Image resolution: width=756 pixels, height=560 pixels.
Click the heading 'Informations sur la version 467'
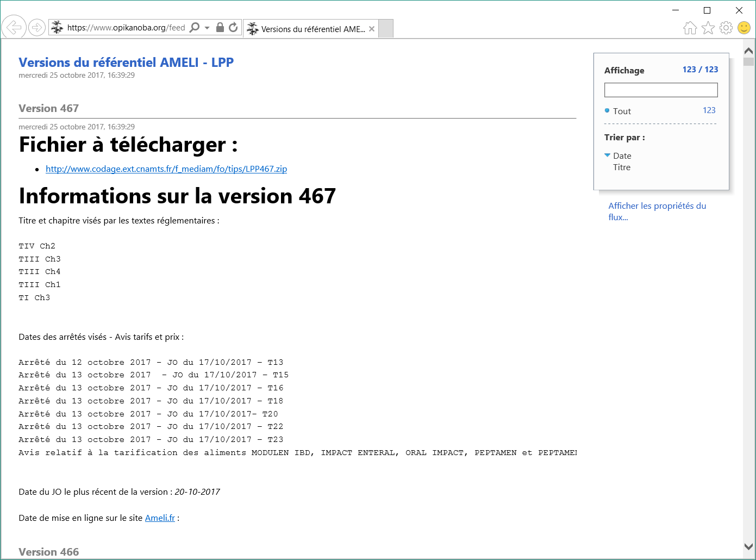177,196
